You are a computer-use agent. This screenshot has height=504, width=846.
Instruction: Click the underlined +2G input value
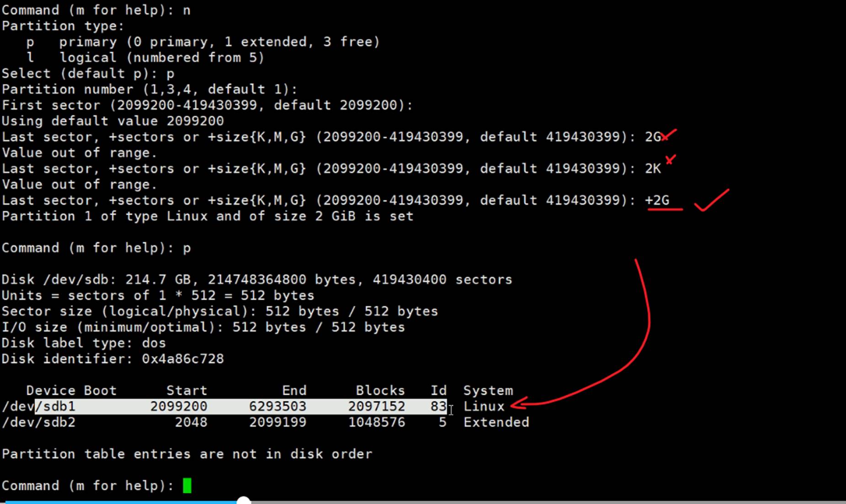click(657, 201)
